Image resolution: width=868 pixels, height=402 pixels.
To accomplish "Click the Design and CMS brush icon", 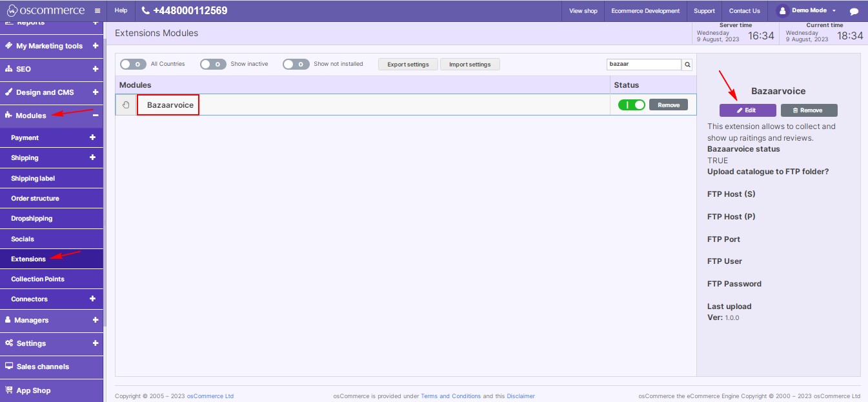I will (8, 92).
